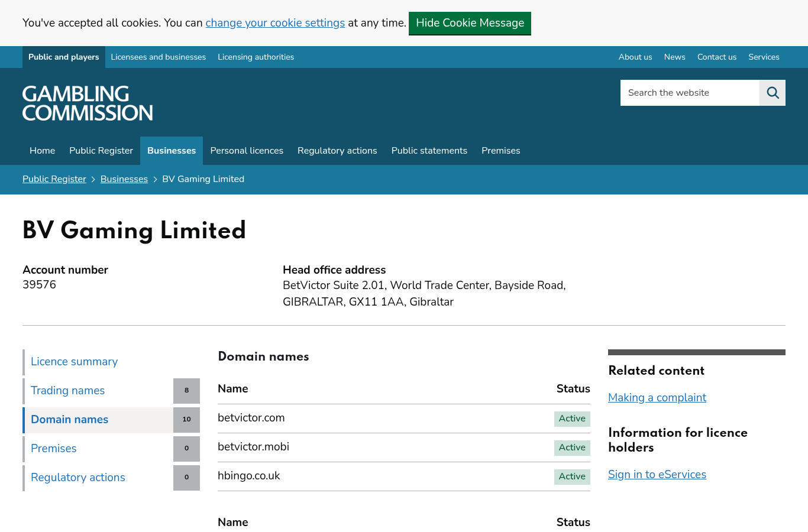Open the News link in the header
This screenshot has width=808, height=532.
click(674, 57)
